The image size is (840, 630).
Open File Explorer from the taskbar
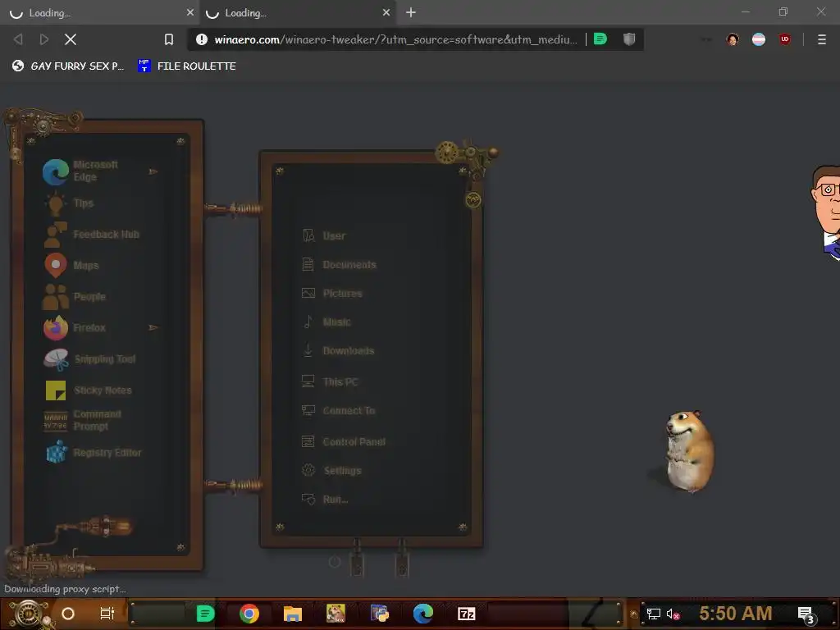(x=293, y=614)
